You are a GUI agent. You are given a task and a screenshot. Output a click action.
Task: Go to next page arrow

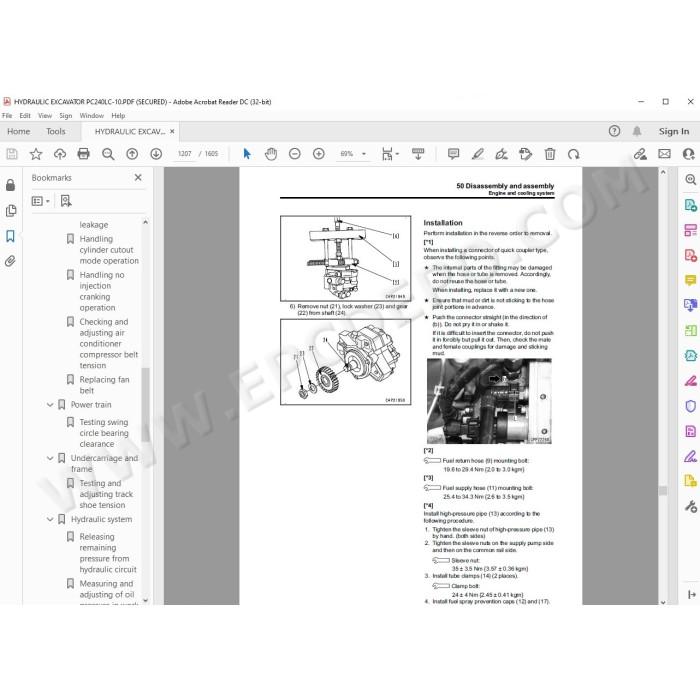coord(156,154)
